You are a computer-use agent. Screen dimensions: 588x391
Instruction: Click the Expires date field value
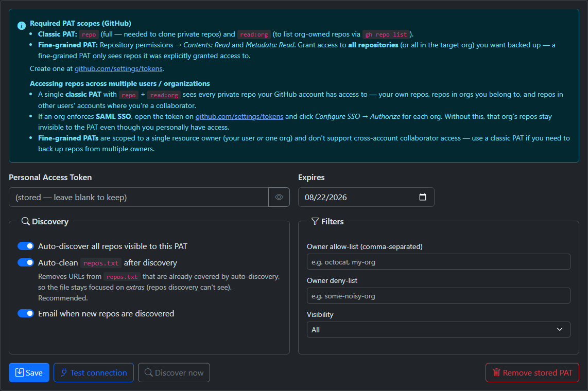(326, 197)
